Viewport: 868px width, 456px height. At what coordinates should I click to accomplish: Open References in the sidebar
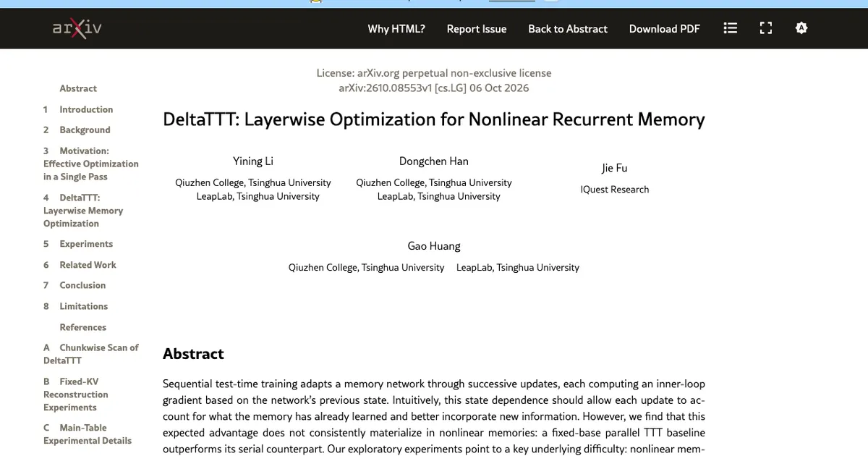(x=82, y=327)
